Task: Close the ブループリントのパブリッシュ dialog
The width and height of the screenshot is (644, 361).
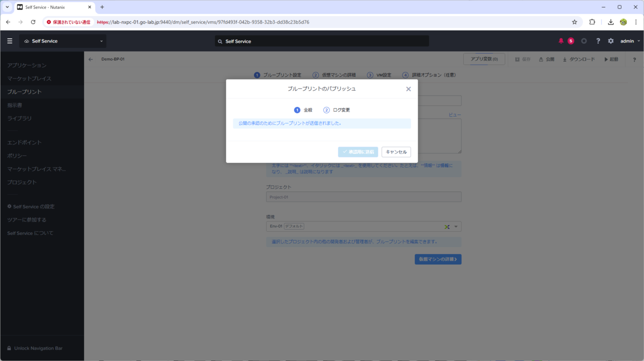Action: (x=408, y=89)
